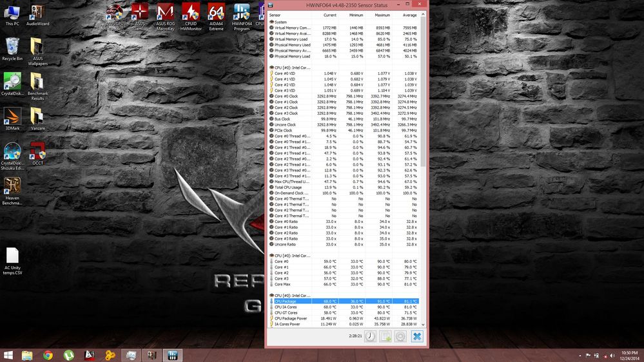Viewport: 644px width, 362px height.
Task: Select the CPU GT Cores row
Action: pyautogui.click(x=344, y=313)
